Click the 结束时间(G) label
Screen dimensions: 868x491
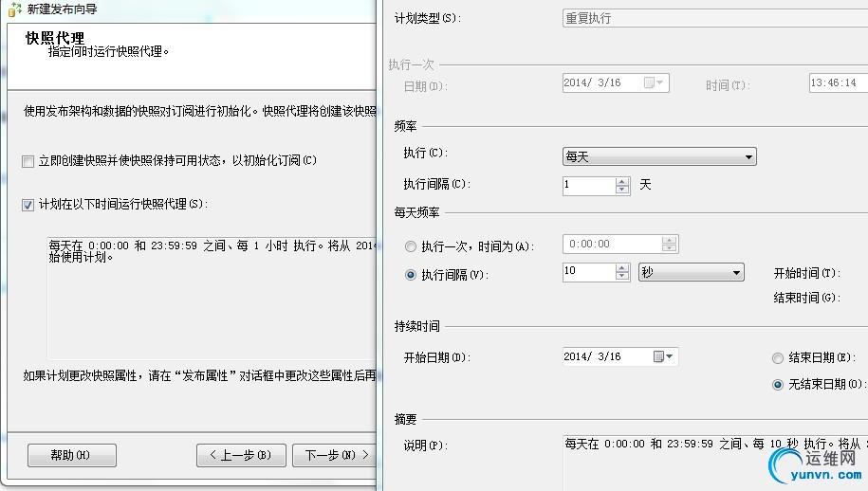coord(807,298)
